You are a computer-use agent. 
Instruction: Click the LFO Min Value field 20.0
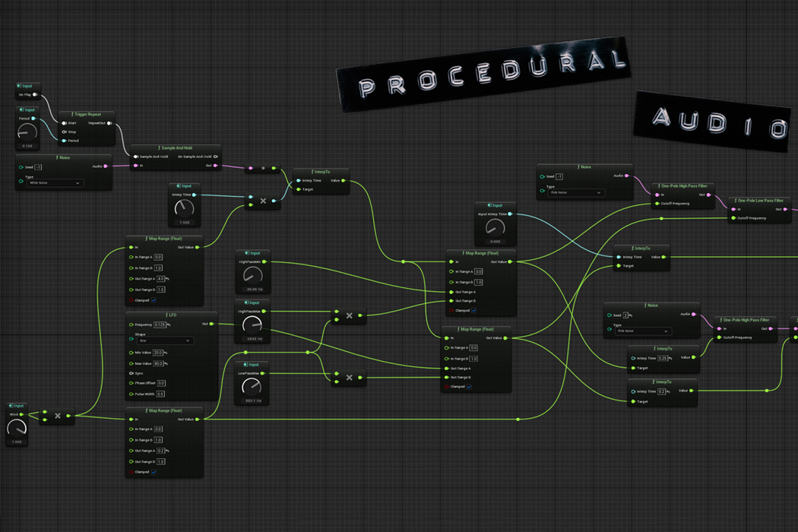(158, 353)
